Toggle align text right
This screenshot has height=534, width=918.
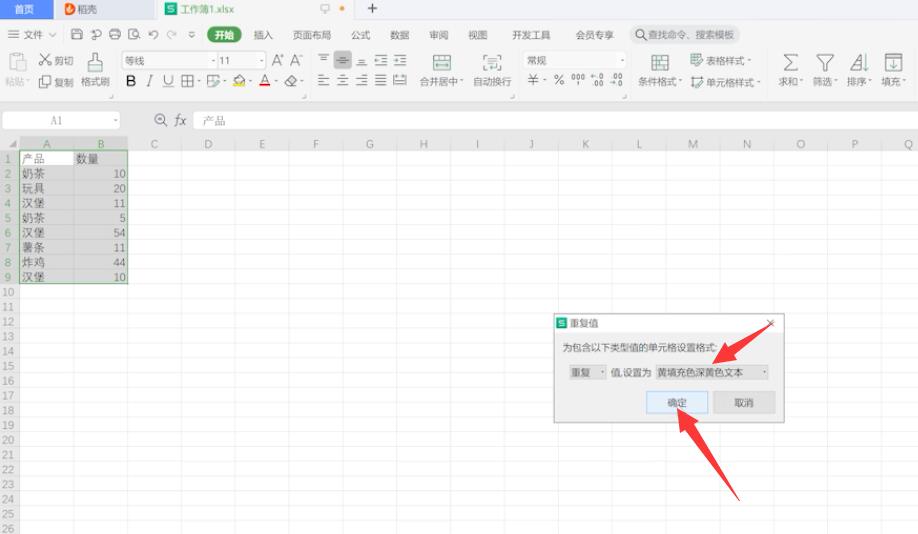(362, 81)
